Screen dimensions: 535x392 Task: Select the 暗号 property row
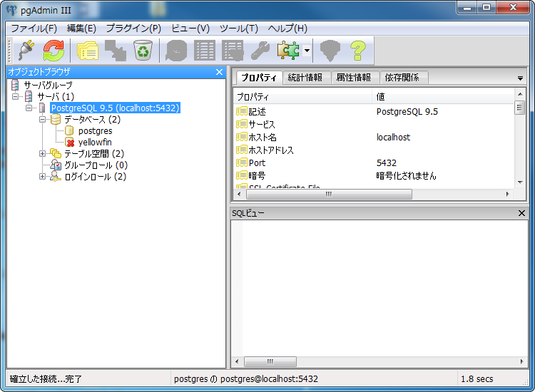374,175
